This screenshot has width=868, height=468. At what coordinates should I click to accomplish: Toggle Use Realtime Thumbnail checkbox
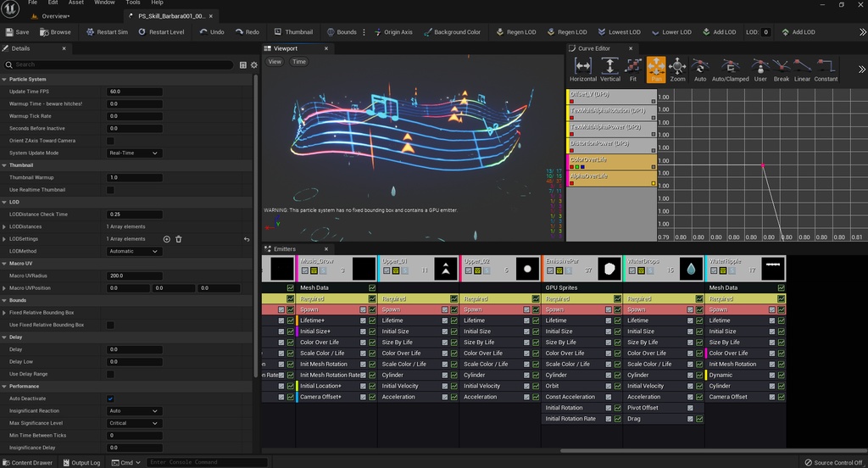110,190
